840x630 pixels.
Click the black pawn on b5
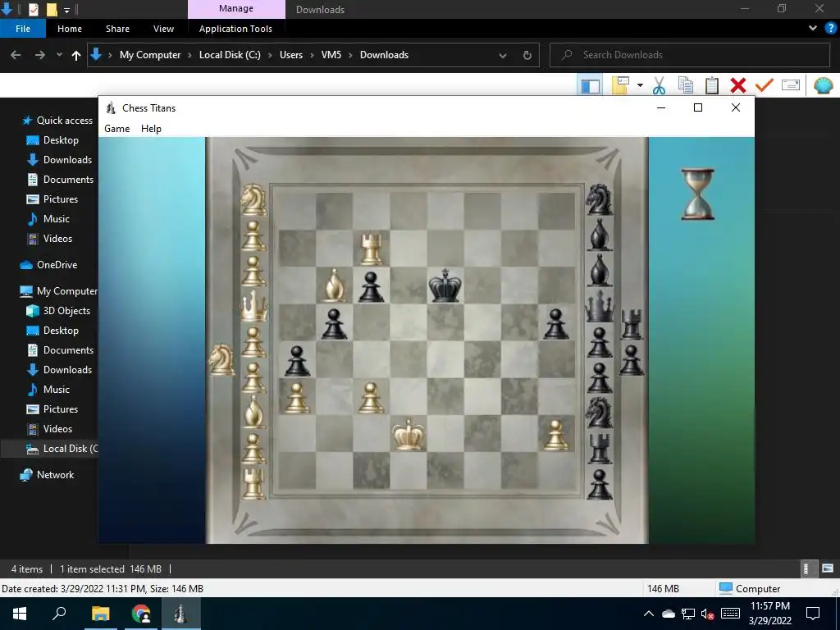click(335, 323)
